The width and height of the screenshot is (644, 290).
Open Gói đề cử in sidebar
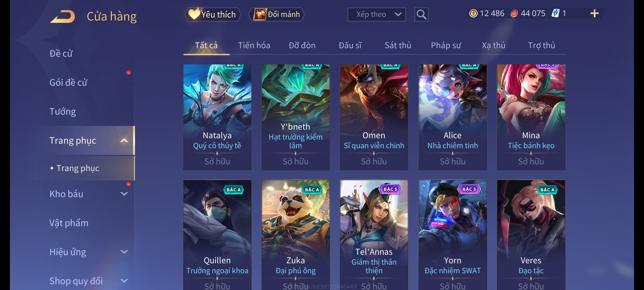tap(68, 82)
